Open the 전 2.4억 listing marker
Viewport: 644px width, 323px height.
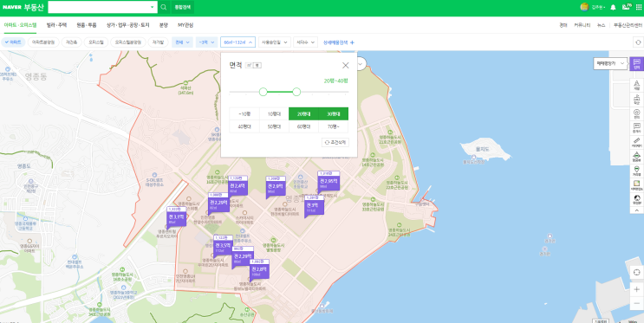click(238, 186)
